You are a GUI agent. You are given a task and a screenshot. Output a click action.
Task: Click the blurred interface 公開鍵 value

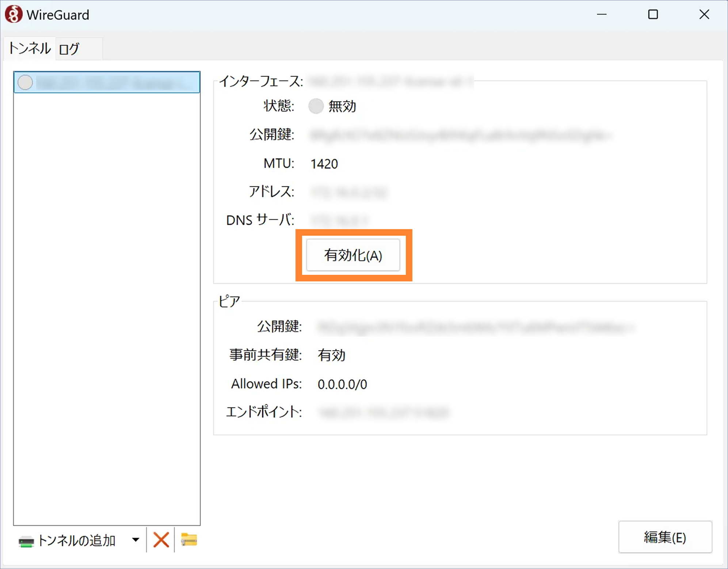(460, 135)
